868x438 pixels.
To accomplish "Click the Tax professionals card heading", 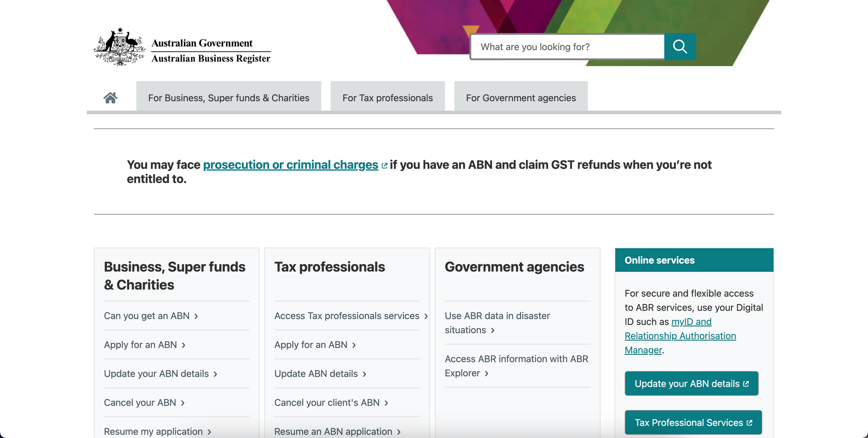I will (330, 267).
